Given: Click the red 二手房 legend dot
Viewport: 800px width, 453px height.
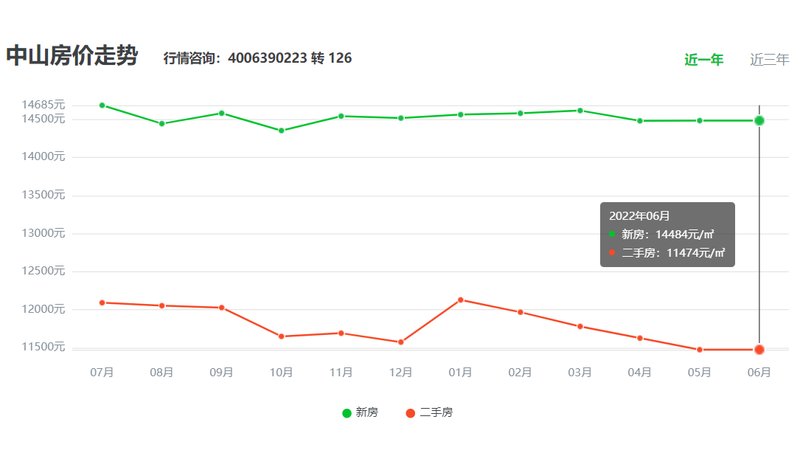Looking at the screenshot, I should click(x=411, y=413).
